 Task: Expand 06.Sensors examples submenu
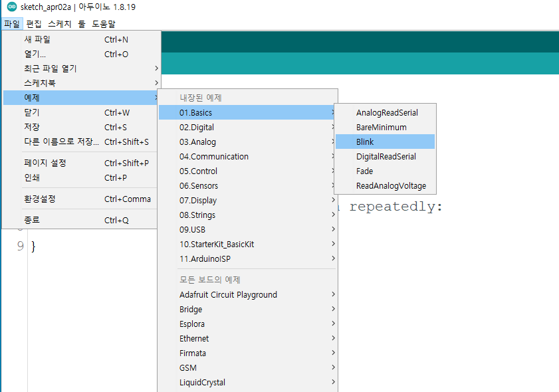(x=247, y=185)
